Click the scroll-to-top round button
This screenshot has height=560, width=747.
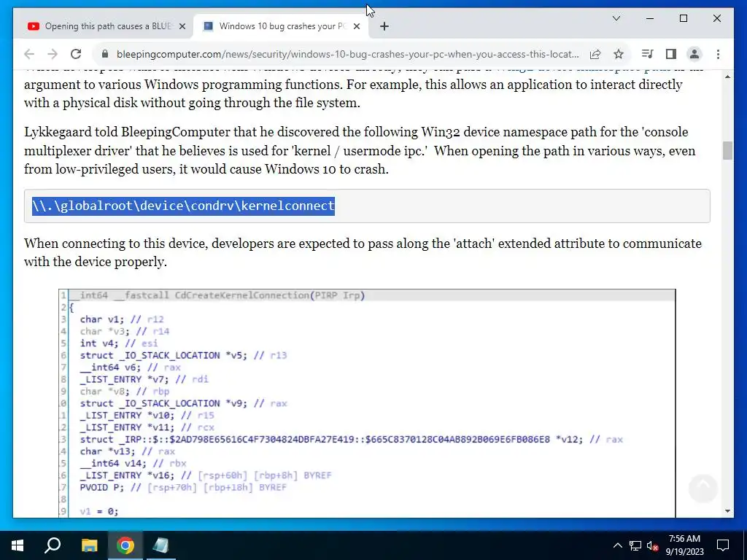pyautogui.click(x=703, y=488)
